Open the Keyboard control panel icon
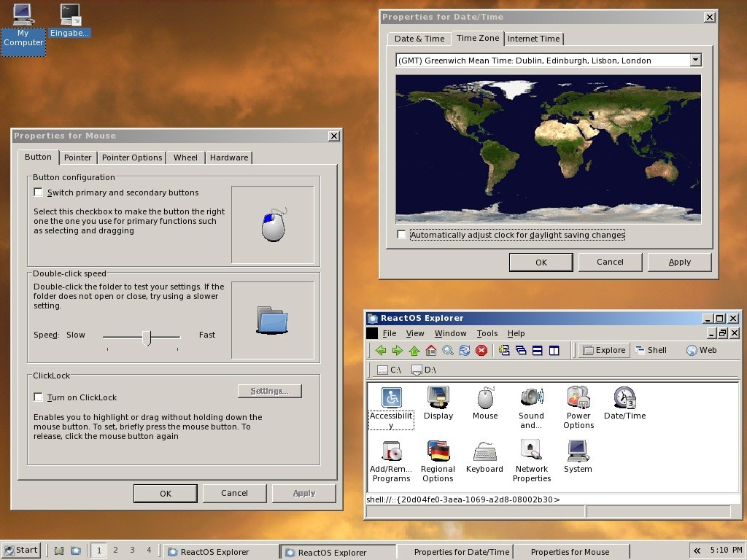 point(484,452)
